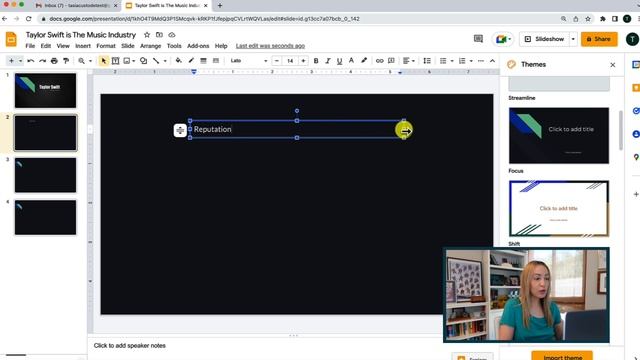Start the Slideshow
Viewport: 640px width, 360px height.
(x=544, y=39)
